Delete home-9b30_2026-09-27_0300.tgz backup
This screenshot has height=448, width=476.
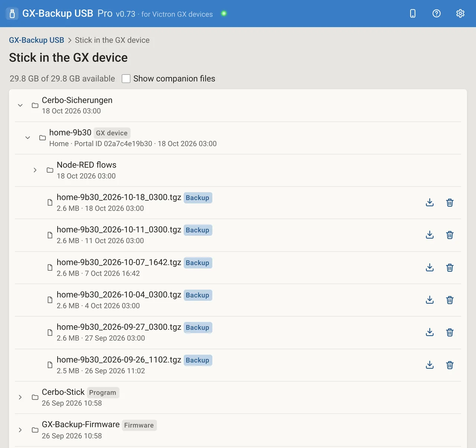coord(450,332)
